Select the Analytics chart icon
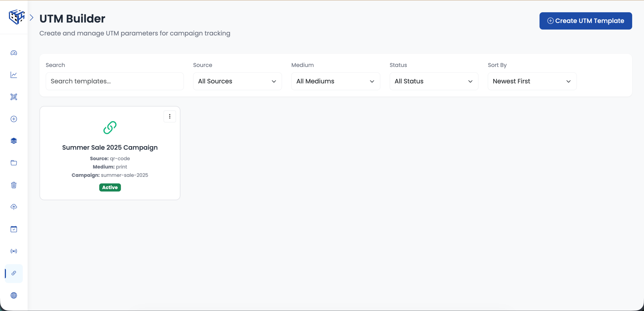Viewport: 644px width, 311px height. click(x=14, y=75)
